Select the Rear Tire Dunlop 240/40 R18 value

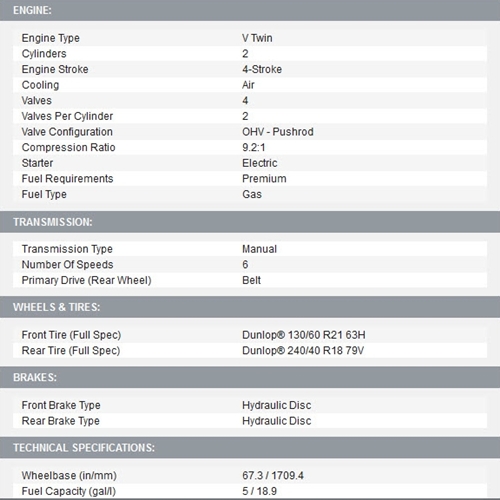303,351
